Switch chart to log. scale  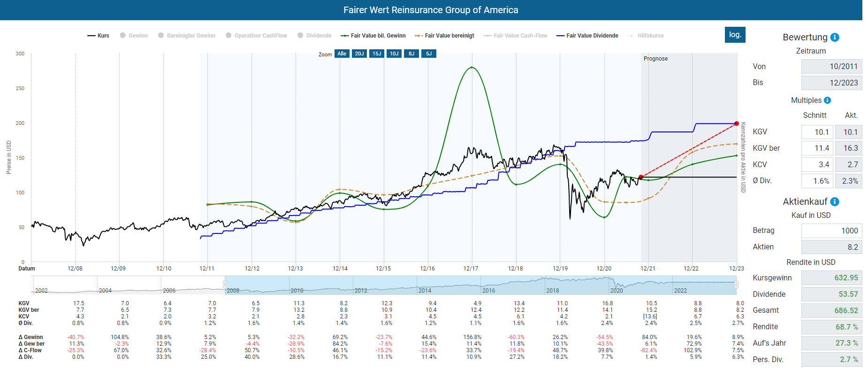coord(735,35)
